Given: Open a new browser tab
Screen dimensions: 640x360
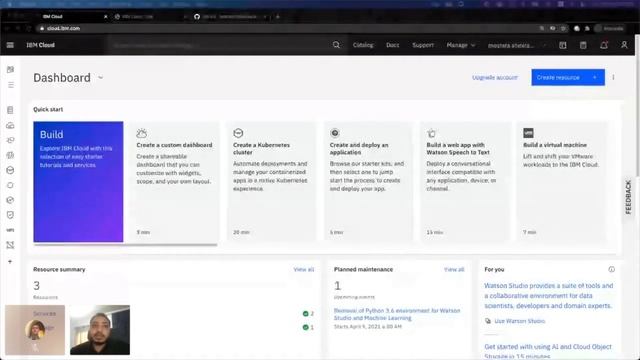Looking at the screenshot, I should (278, 17).
